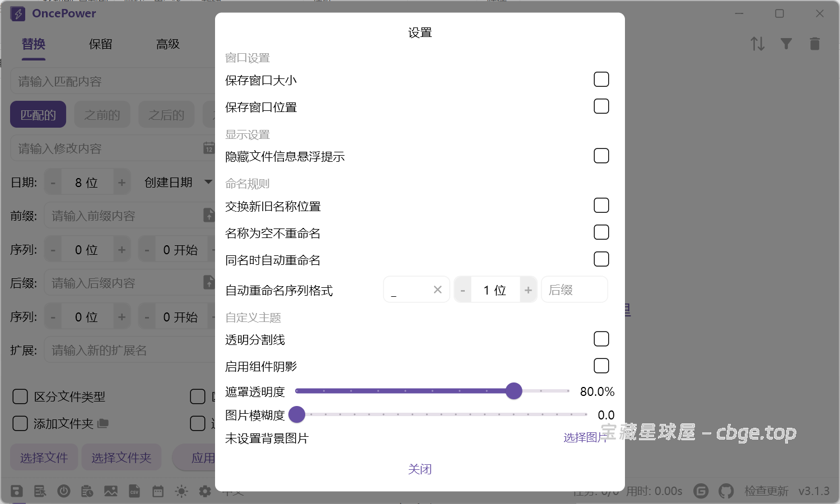
Task: Click the file icon inside the 前缀 field
Action: [209, 215]
